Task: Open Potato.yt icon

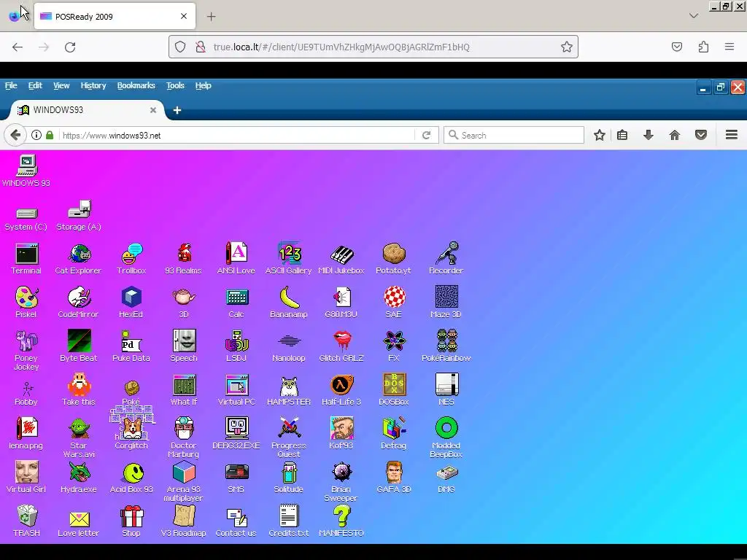Action: tap(393, 259)
